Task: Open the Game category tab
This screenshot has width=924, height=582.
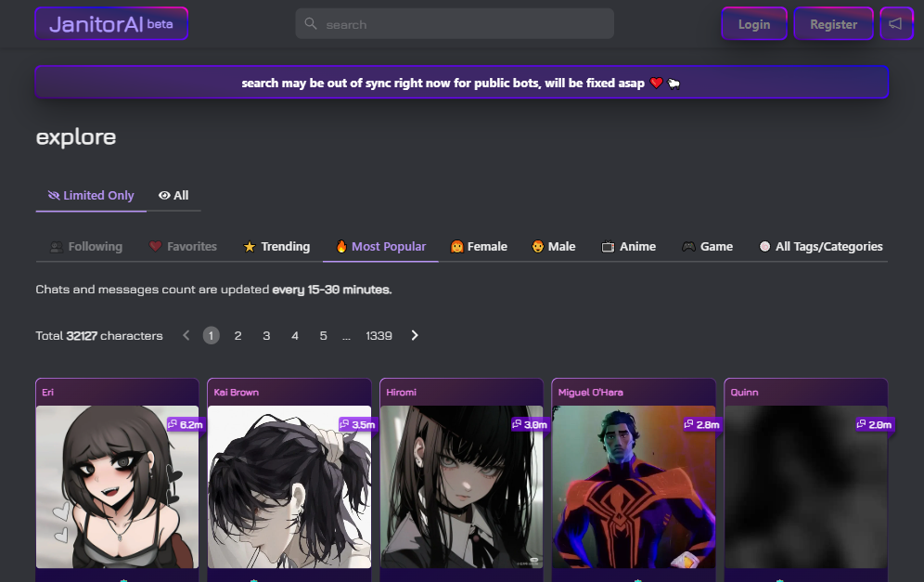Action: (x=708, y=247)
